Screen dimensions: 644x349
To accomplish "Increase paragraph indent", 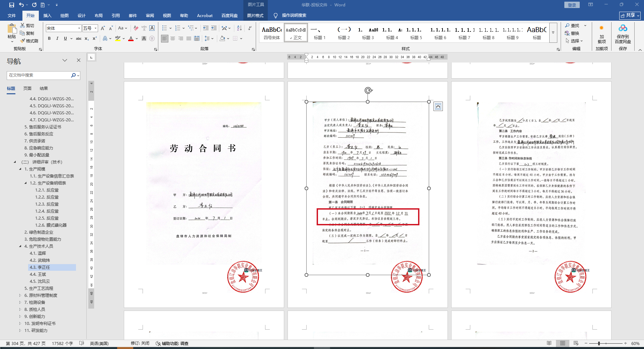I will (214, 28).
